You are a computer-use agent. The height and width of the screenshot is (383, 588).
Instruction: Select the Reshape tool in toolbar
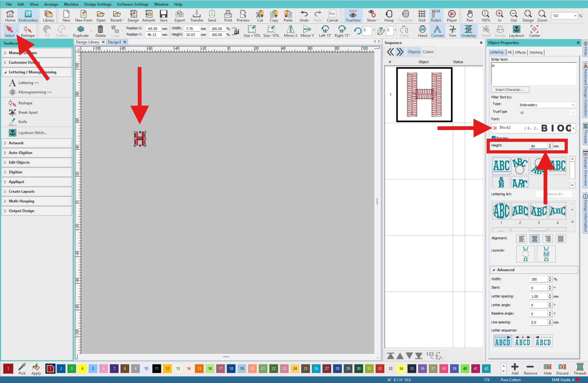(x=28, y=31)
